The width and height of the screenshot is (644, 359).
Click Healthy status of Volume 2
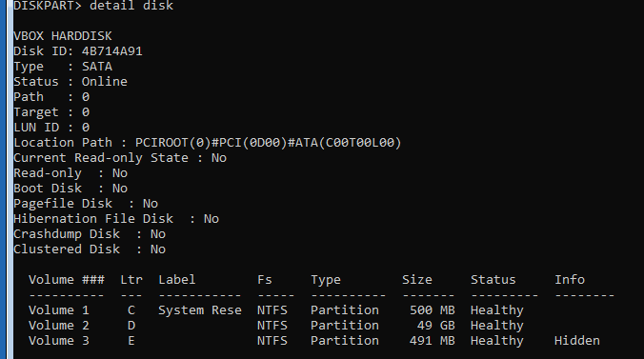click(x=497, y=326)
